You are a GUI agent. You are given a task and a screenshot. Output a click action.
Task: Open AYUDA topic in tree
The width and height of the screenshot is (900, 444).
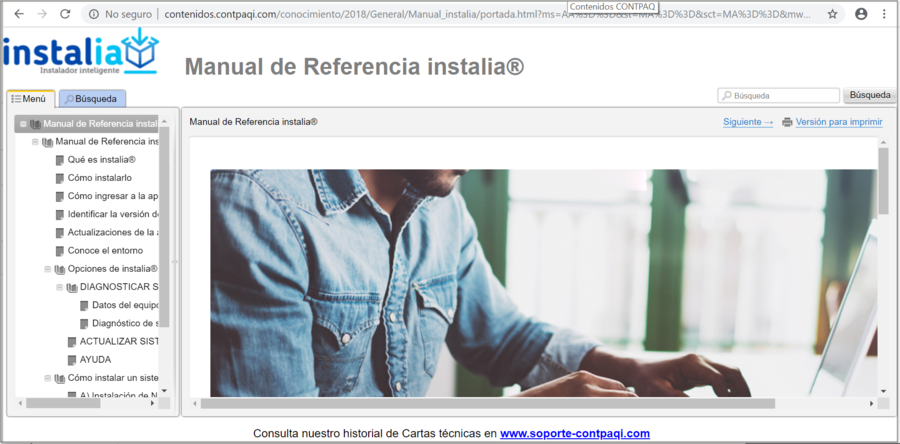click(x=95, y=360)
